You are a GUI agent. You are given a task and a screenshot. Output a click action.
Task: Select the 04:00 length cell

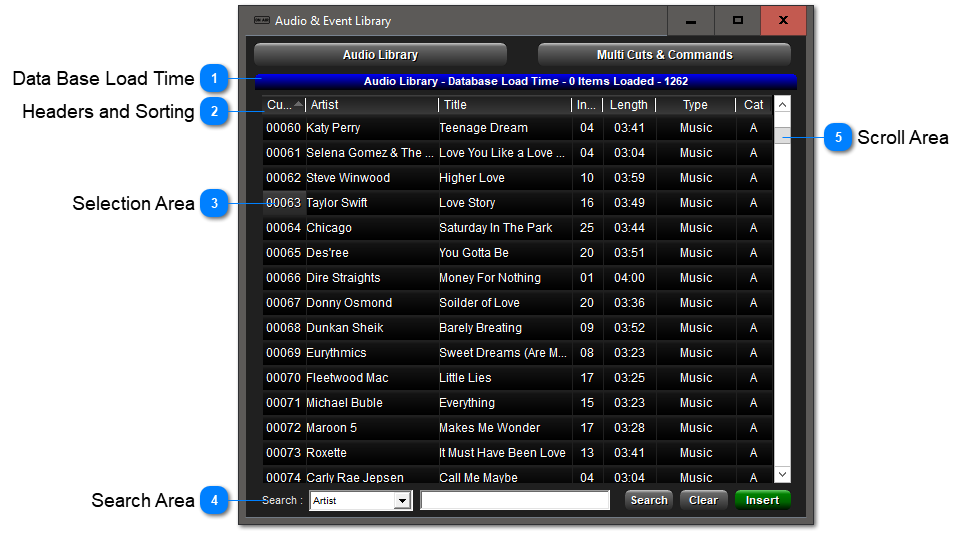tap(629, 278)
